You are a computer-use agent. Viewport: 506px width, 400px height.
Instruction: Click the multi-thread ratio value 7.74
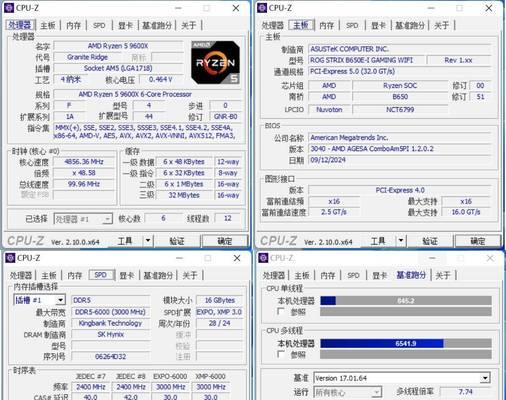point(465,392)
